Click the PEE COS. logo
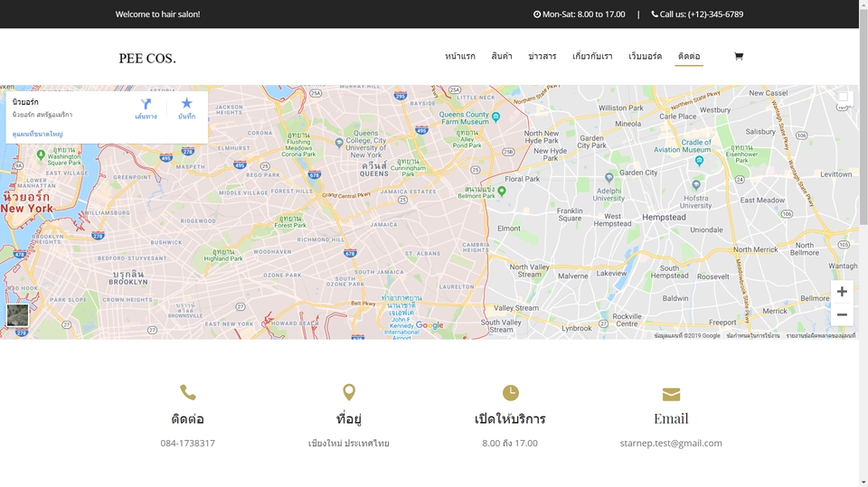Viewport: 868px width, 487px height. click(x=147, y=58)
